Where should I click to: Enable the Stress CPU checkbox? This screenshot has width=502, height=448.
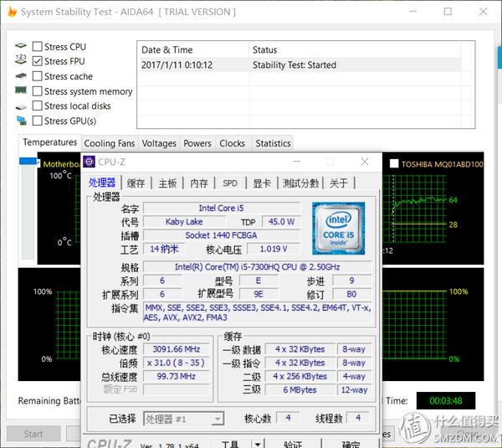point(38,46)
